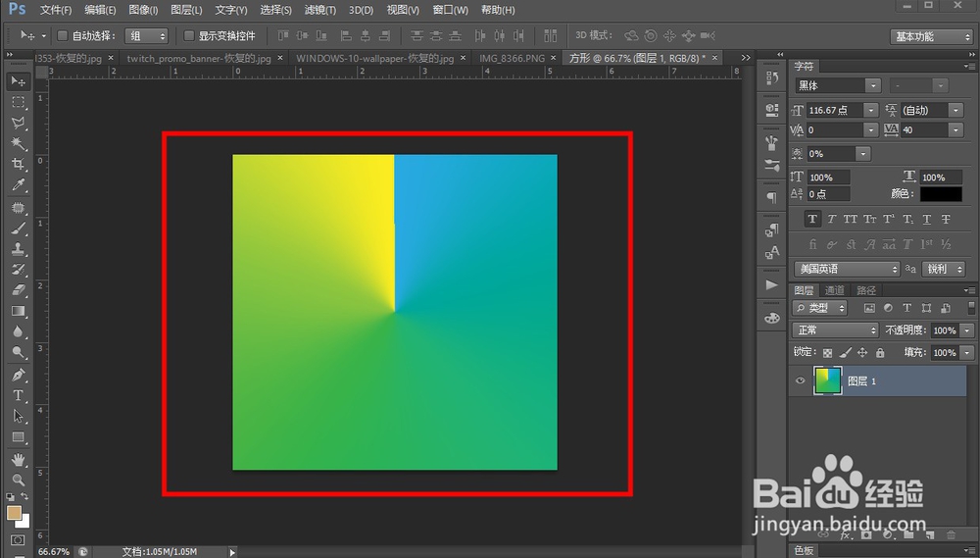
Task: Select the Rectangle shape tool
Action: point(18,437)
